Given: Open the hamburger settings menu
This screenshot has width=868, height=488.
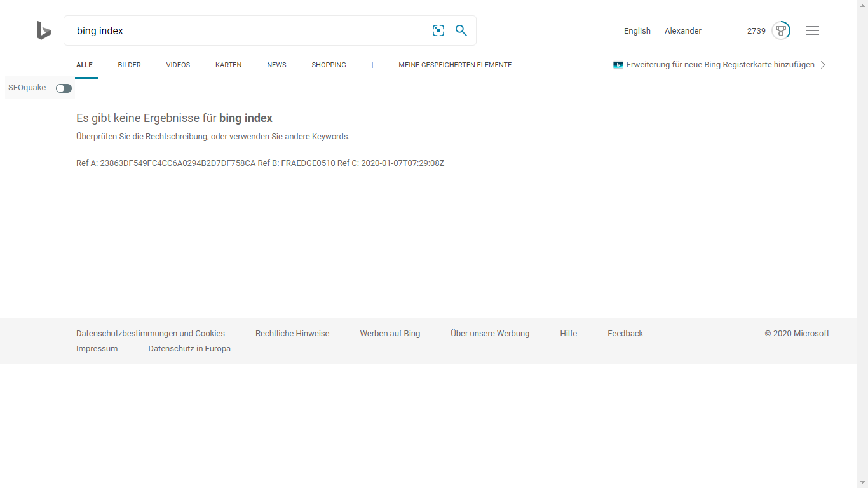Looking at the screenshot, I should 813,30.
